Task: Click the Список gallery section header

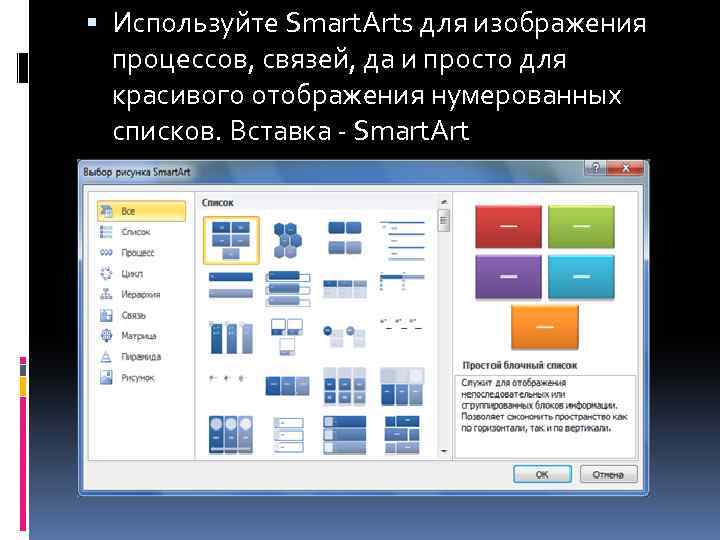Action: coord(218,202)
